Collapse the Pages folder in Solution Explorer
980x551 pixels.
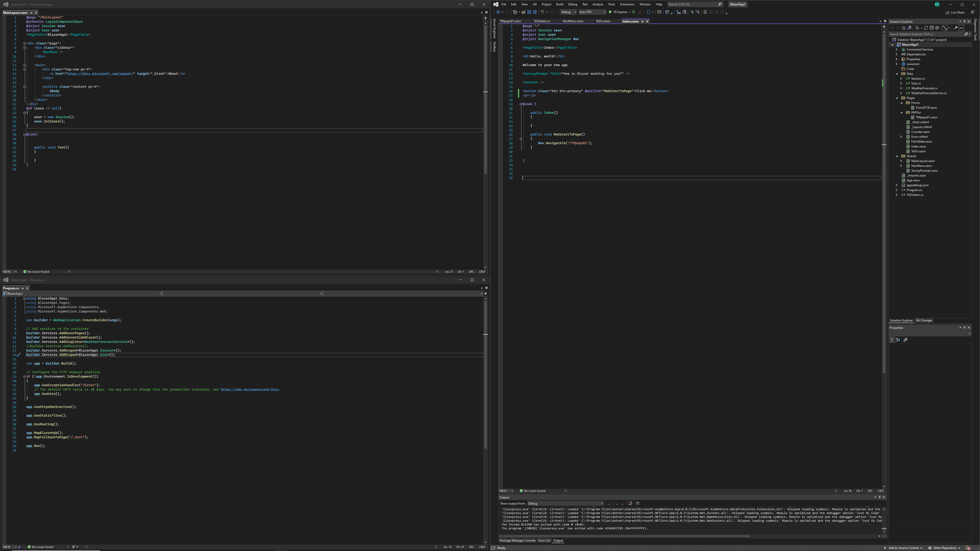coord(897,98)
